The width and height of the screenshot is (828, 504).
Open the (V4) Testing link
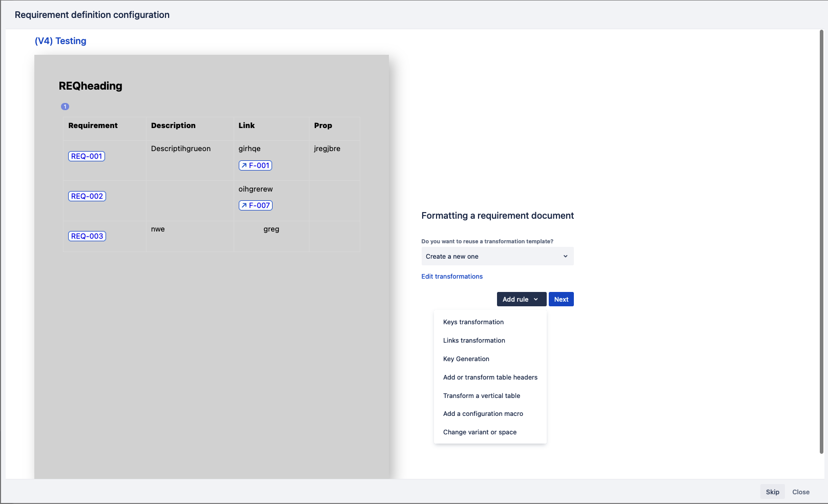pyautogui.click(x=60, y=41)
